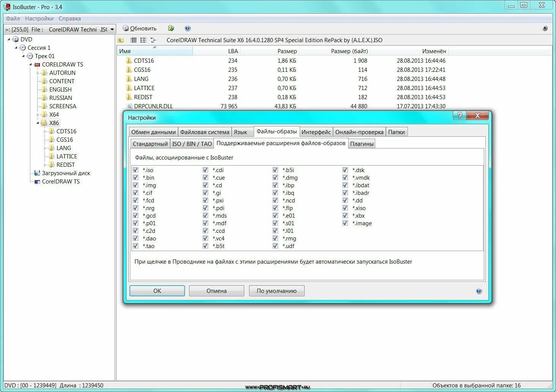This screenshot has height=392, width=556.
Task: Click the CONTENT folder icon in tree
Action: [x=44, y=81]
